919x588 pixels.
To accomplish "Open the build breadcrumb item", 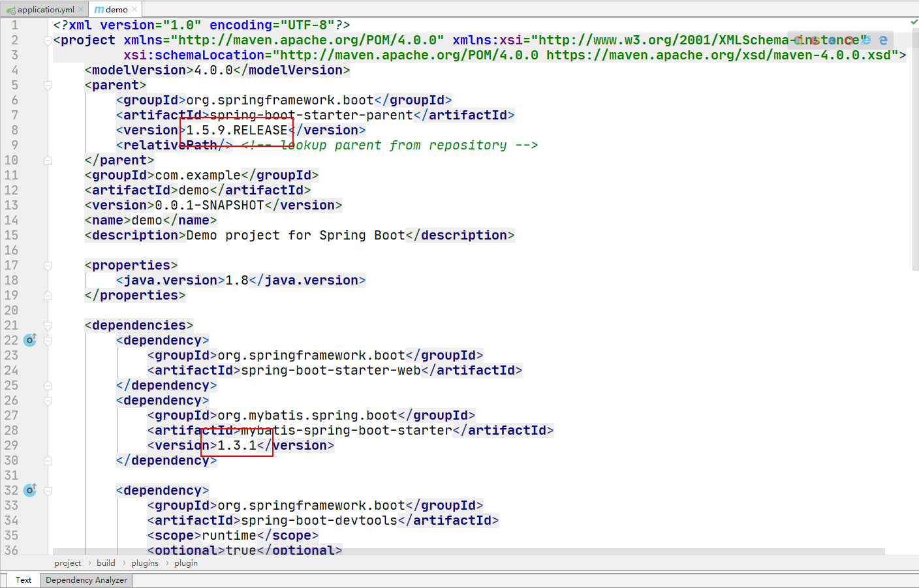I will pos(106,563).
